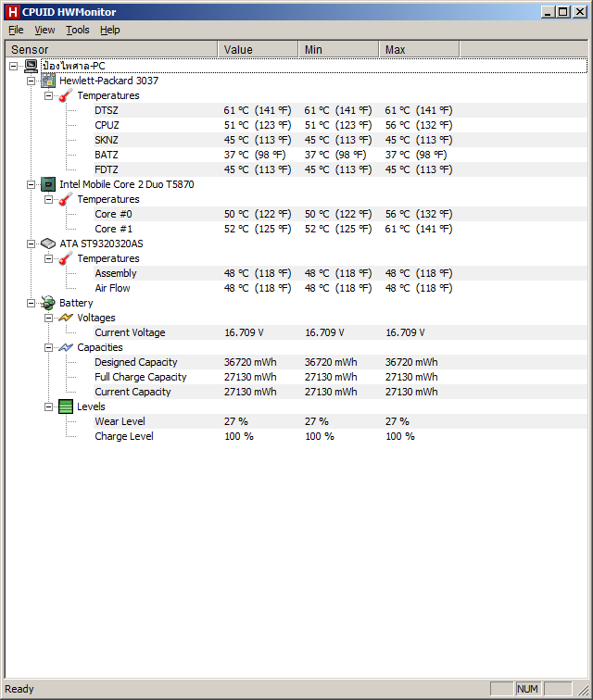This screenshot has height=700, width=593.
Task: Close the HWMonitor window
Action: tap(580, 12)
